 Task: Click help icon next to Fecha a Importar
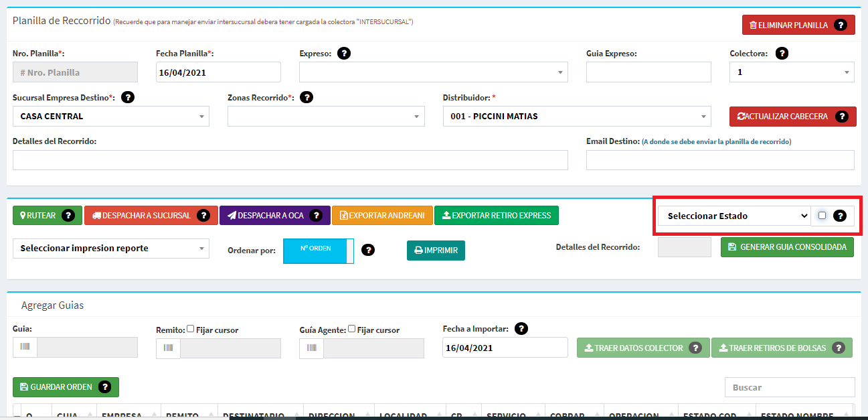(x=521, y=329)
